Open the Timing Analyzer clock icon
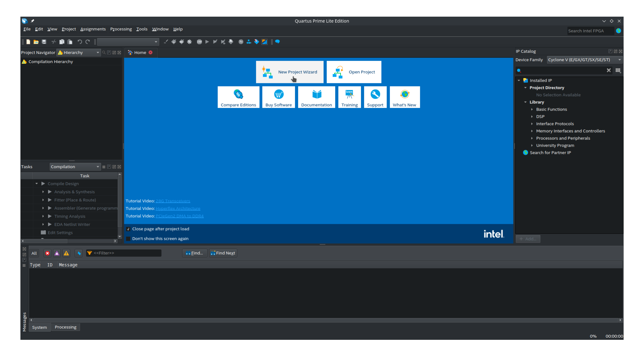 click(241, 42)
